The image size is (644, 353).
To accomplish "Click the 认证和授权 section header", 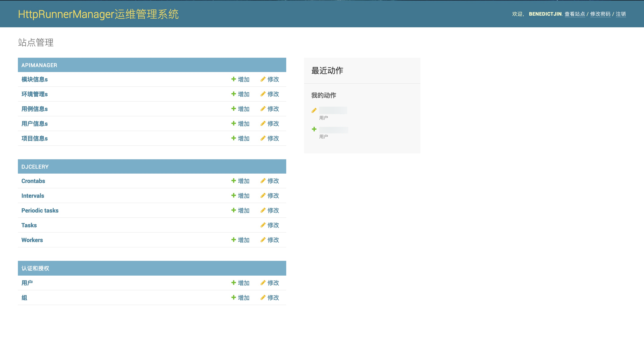I will [x=35, y=268].
